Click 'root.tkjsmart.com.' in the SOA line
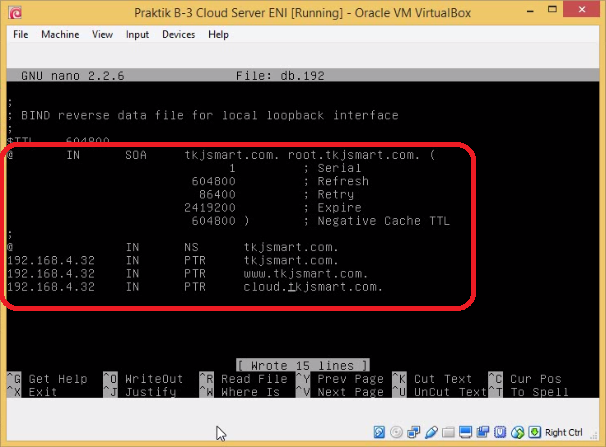The height and width of the screenshot is (447, 606). pos(354,155)
